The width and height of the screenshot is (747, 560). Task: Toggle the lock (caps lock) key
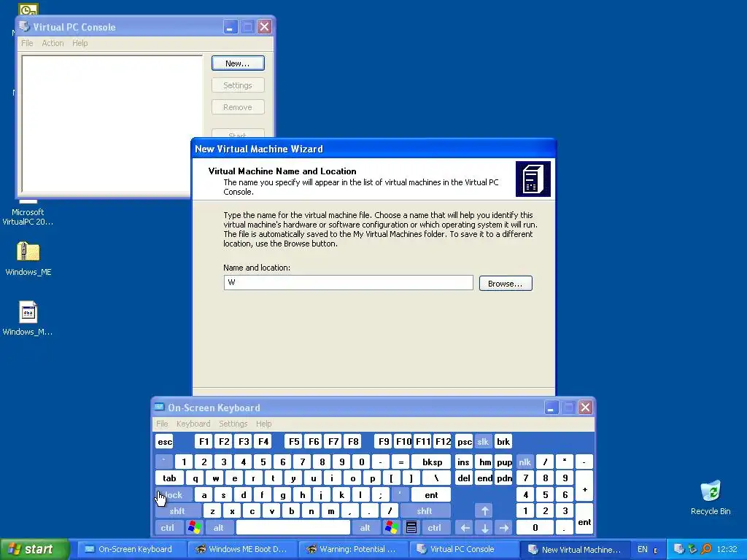174,495
